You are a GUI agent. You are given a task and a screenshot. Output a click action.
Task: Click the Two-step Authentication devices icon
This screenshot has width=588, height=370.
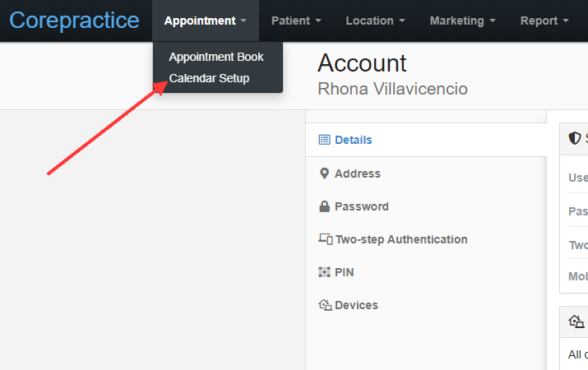coord(326,239)
